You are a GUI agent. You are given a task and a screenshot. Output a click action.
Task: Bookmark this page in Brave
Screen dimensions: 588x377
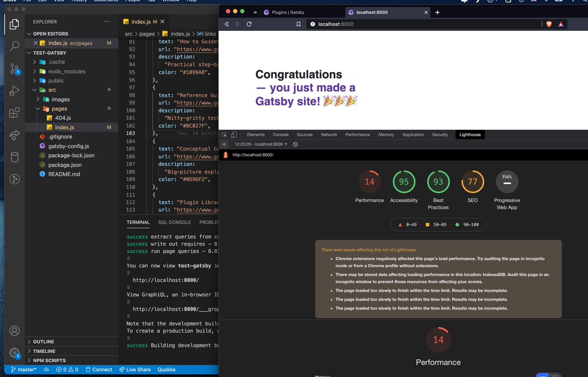tap(298, 24)
